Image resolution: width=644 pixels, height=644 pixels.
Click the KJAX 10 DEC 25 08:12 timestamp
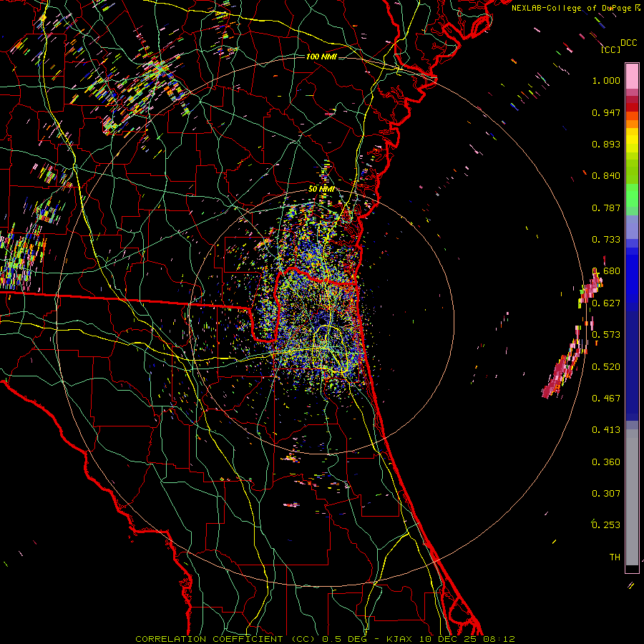[x=451, y=639]
